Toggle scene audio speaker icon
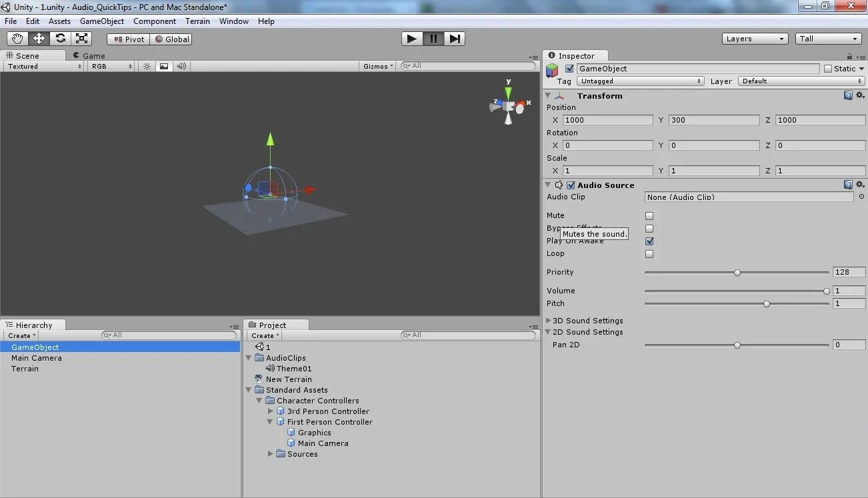 click(x=181, y=66)
